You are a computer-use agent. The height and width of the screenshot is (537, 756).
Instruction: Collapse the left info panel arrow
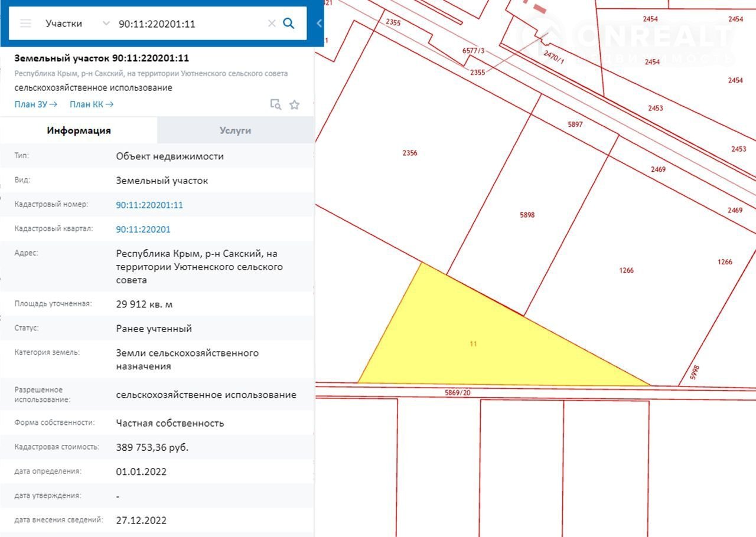tap(319, 24)
